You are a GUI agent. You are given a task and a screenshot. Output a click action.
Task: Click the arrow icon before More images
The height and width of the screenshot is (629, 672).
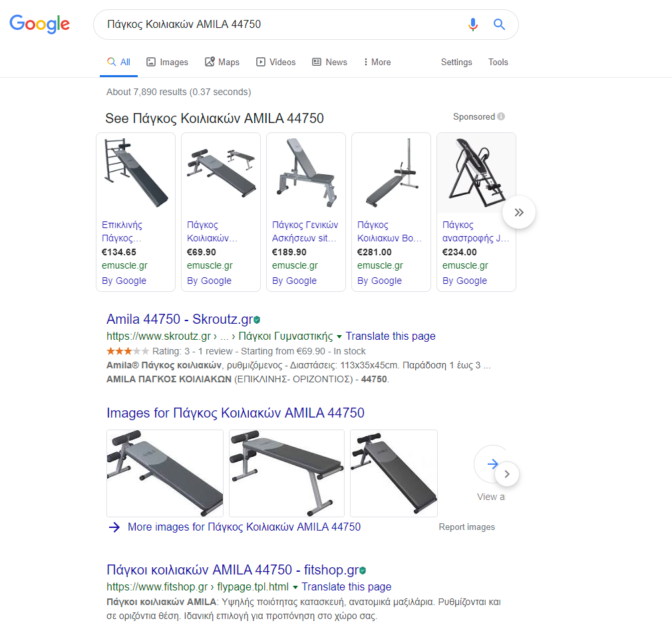click(114, 527)
